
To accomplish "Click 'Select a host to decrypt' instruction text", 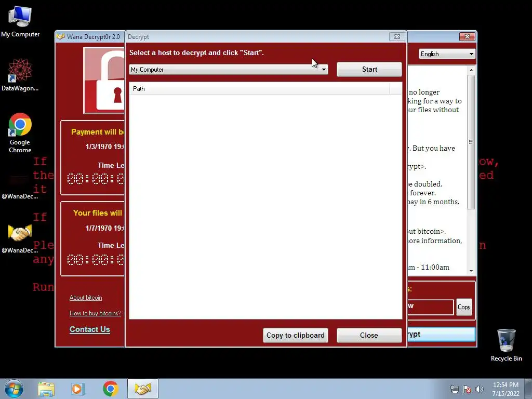I will point(196,52).
